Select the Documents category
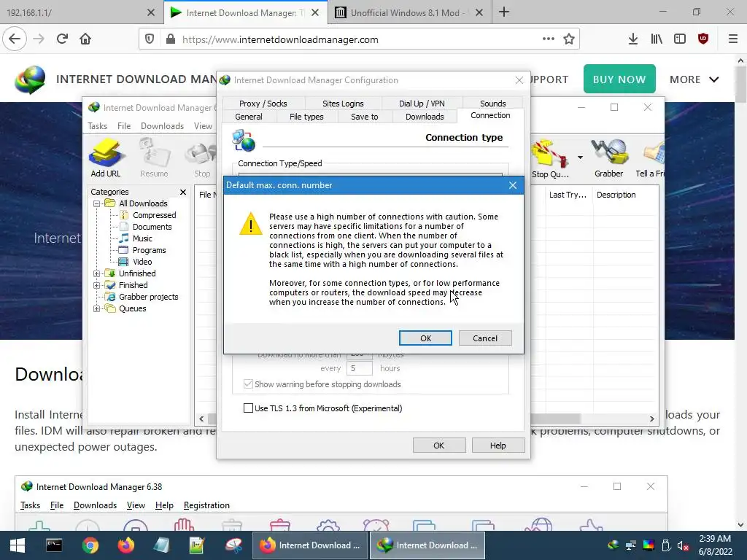The height and width of the screenshot is (560, 747). pos(152,227)
